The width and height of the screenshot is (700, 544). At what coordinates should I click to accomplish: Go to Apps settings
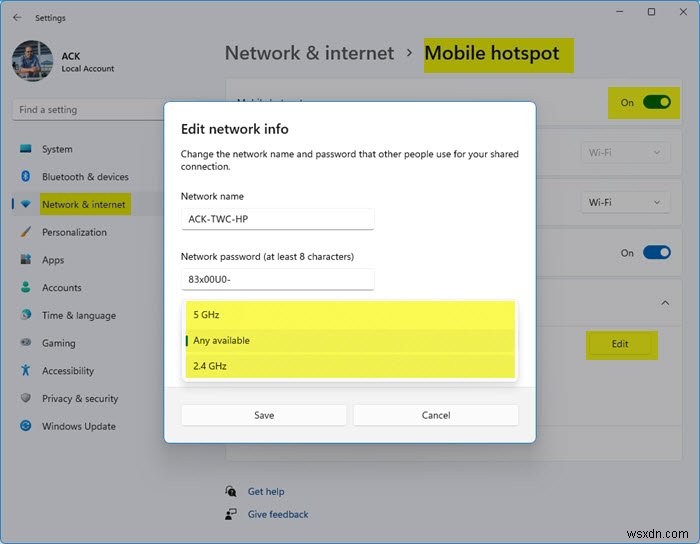pyautogui.click(x=53, y=260)
